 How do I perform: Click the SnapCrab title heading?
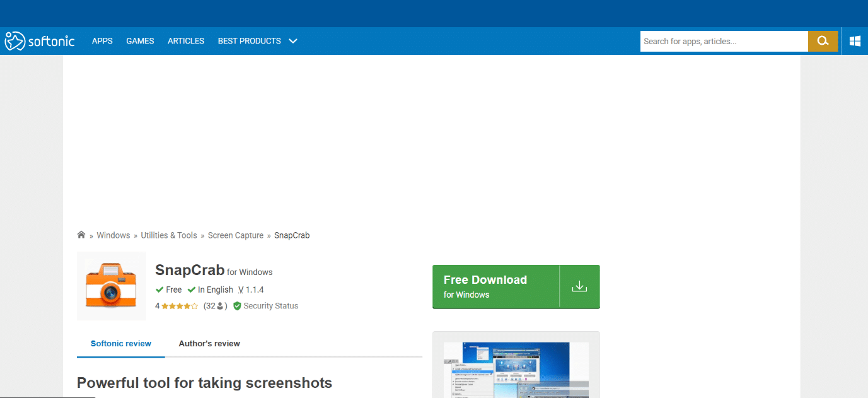(190, 270)
